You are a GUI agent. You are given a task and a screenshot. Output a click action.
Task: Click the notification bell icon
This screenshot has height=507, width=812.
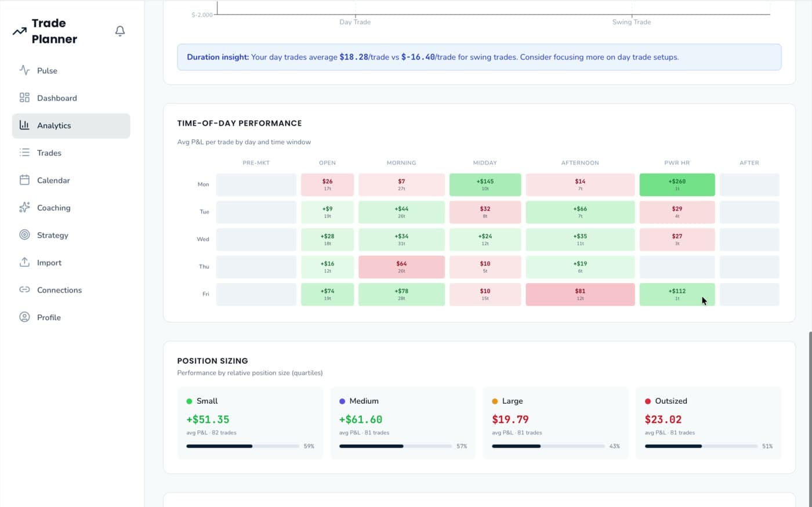[x=120, y=31]
